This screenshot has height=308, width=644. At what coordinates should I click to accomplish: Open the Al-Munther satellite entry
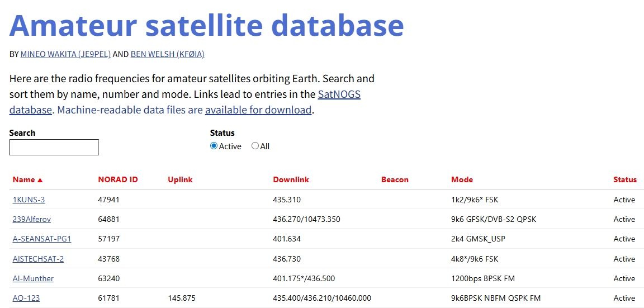(33, 278)
